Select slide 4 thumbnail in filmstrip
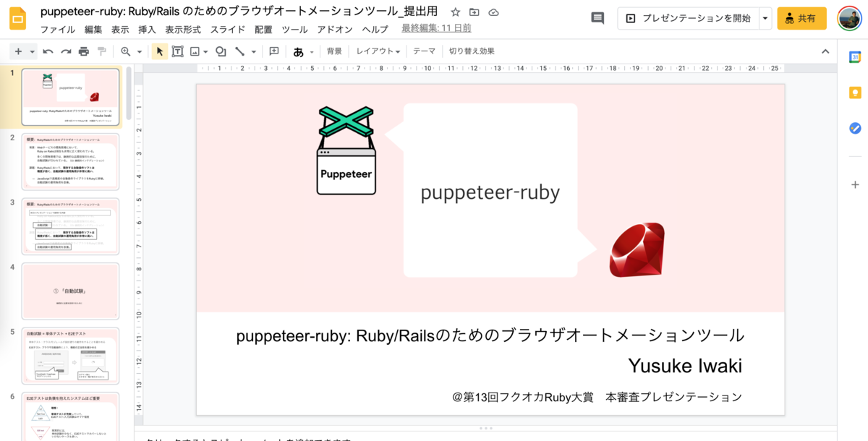The image size is (868, 441). point(71,291)
